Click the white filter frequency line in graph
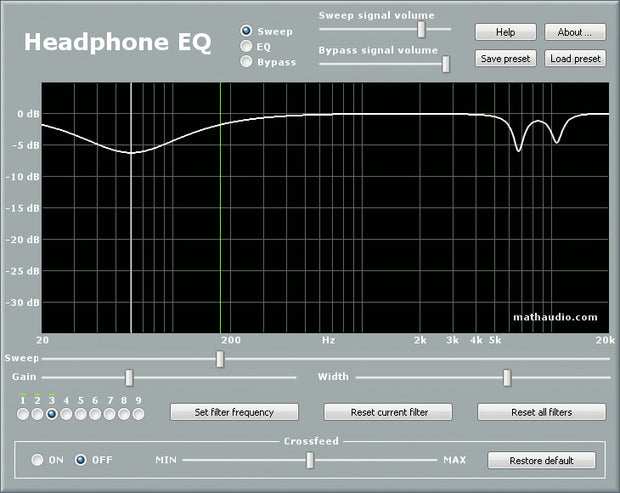The width and height of the screenshot is (620, 493). [131, 208]
